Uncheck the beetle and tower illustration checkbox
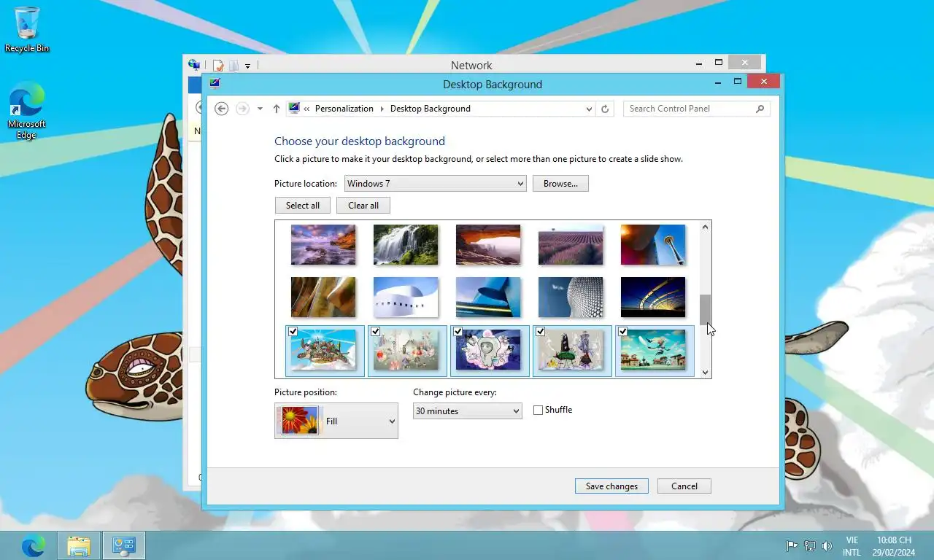 541,332
